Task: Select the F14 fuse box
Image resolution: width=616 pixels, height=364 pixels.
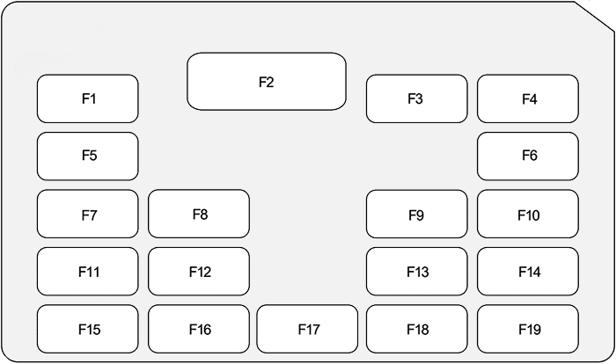Action: tap(528, 272)
